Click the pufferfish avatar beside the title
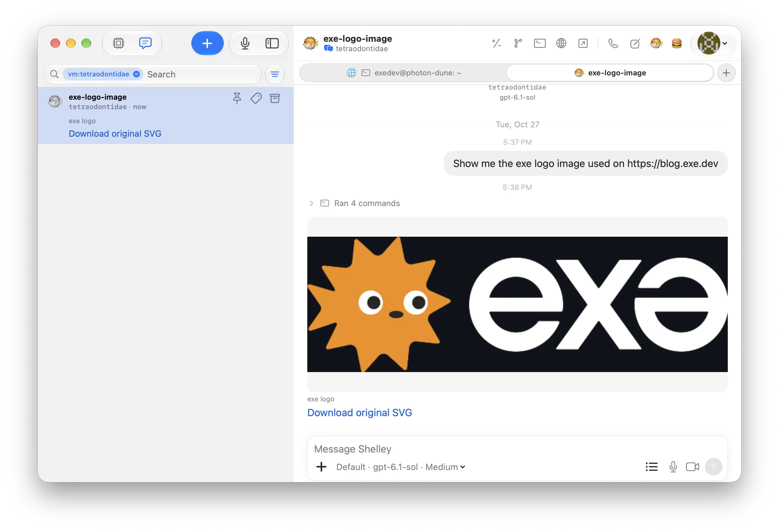 [310, 43]
